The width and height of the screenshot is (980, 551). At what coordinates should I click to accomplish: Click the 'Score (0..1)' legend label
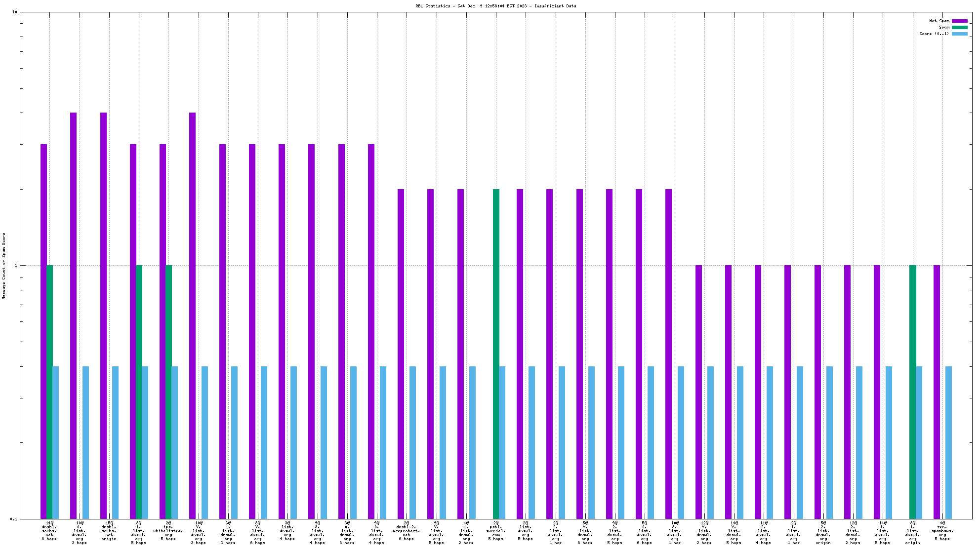coord(934,34)
